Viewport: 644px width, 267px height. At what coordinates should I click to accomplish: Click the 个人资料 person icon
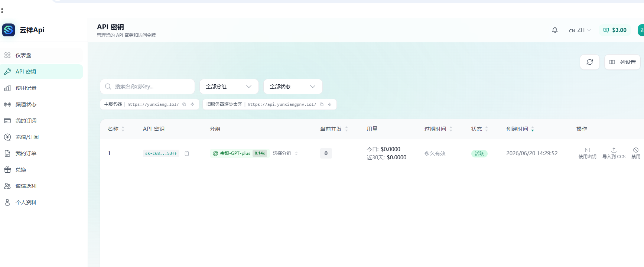7,202
